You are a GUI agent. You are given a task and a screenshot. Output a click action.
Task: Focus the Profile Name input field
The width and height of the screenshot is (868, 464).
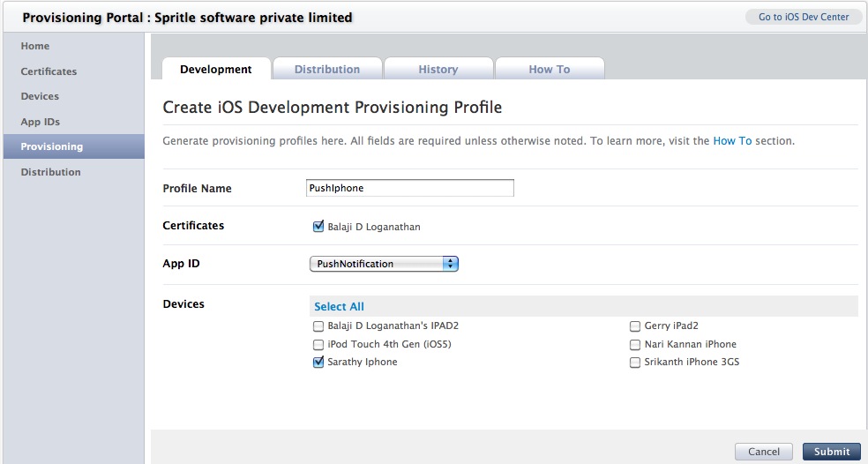pos(409,188)
